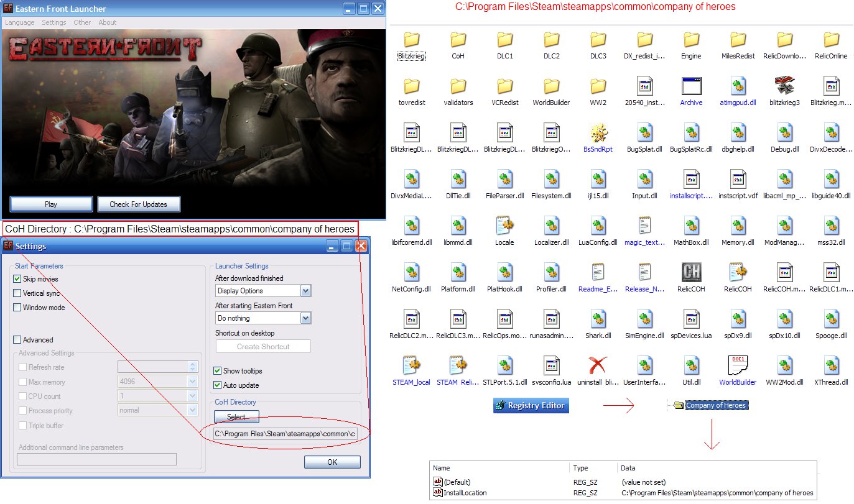Screen dimensions: 854x504
Task: Enable Window mode checkbox
Action: 17,308
